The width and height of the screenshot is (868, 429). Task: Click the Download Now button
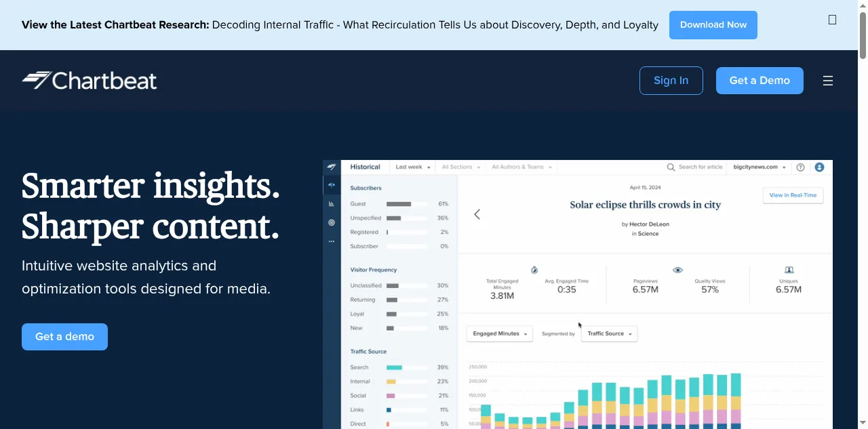click(713, 25)
